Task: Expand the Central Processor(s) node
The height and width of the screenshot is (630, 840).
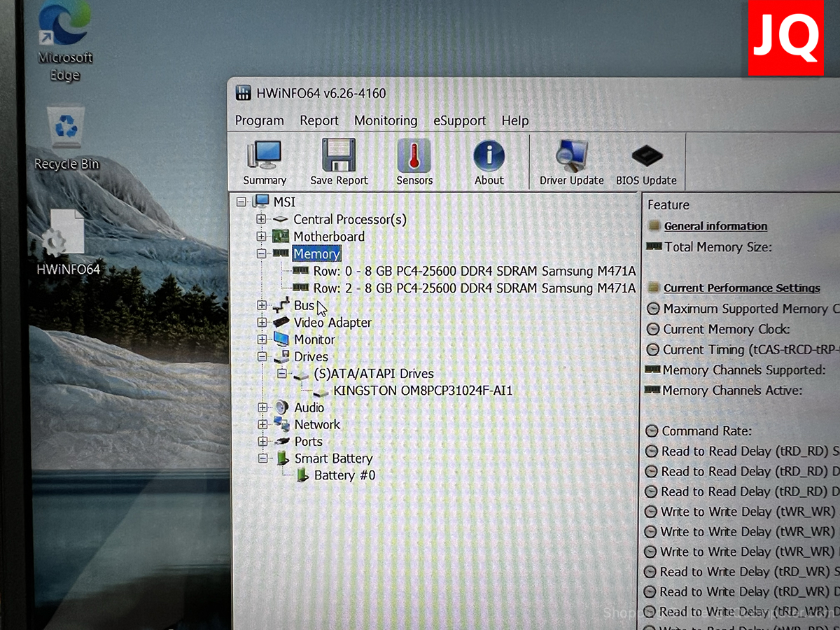Action: click(261, 219)
